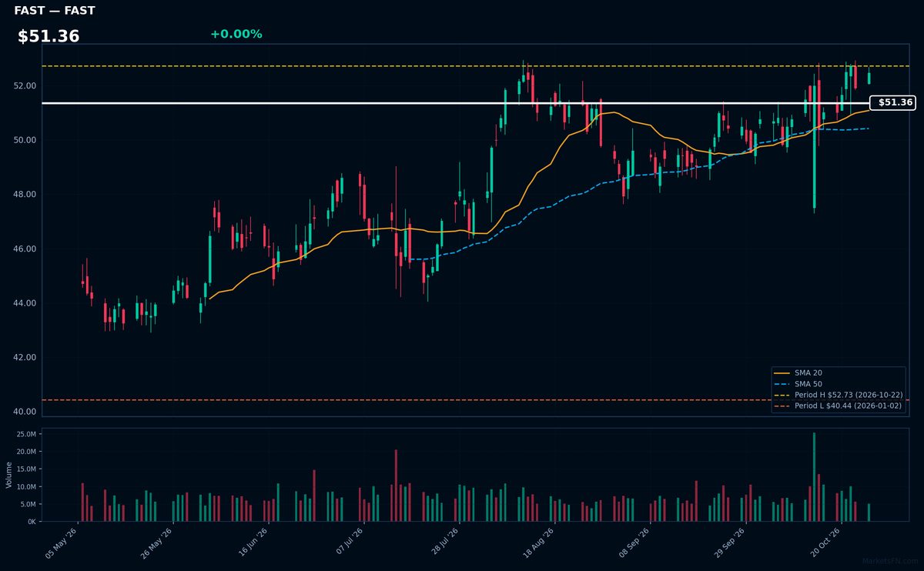
Task: Click the Volume axis title
Action: tap(8, 475)
